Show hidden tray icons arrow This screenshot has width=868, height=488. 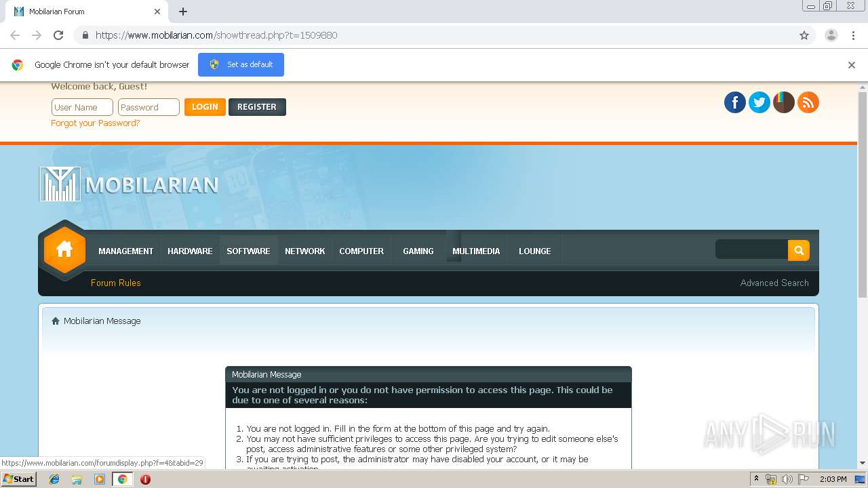pos(756,479)
